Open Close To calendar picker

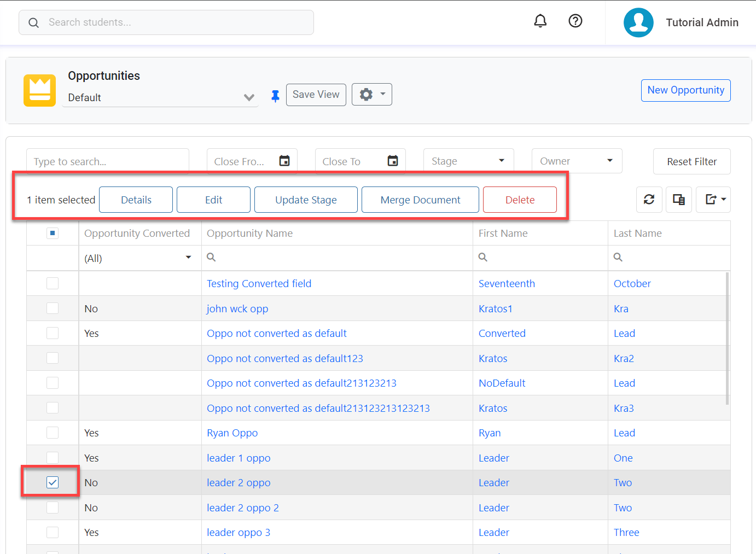coord(393,161)
